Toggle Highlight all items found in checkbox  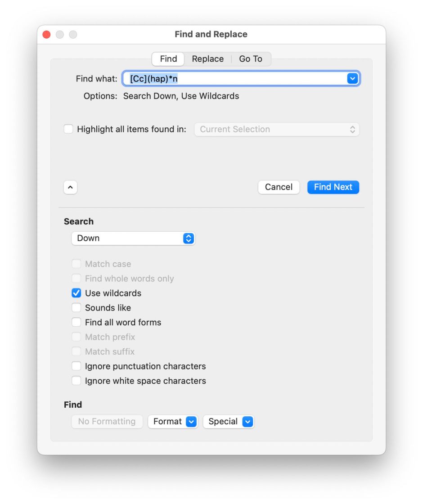pos(68,129)
